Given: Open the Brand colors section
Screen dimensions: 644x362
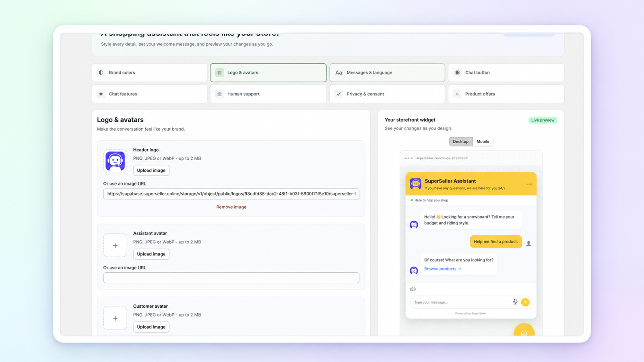Looking at the screenshot, I should (149, 73).
